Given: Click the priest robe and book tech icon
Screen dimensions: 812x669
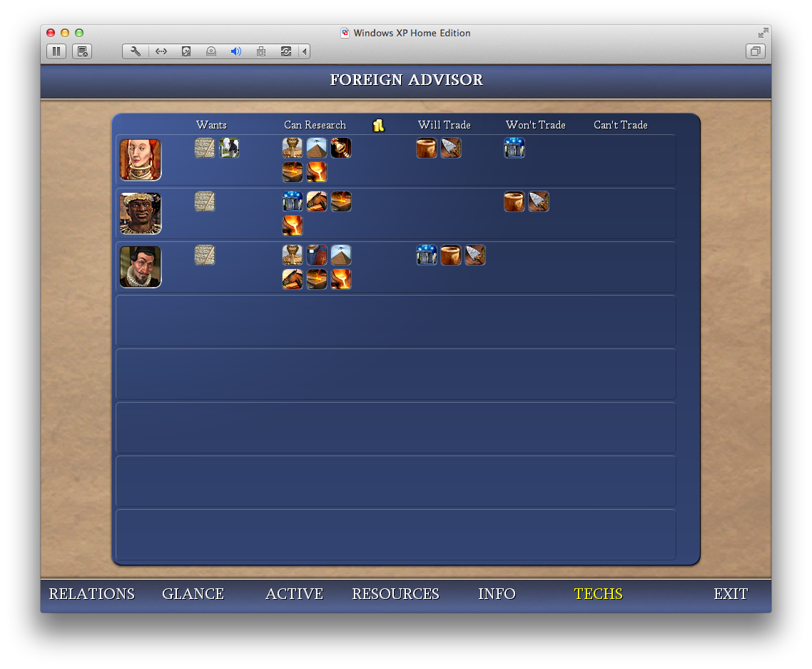Looking at the screenshot, I should click(x=317, y=255).
